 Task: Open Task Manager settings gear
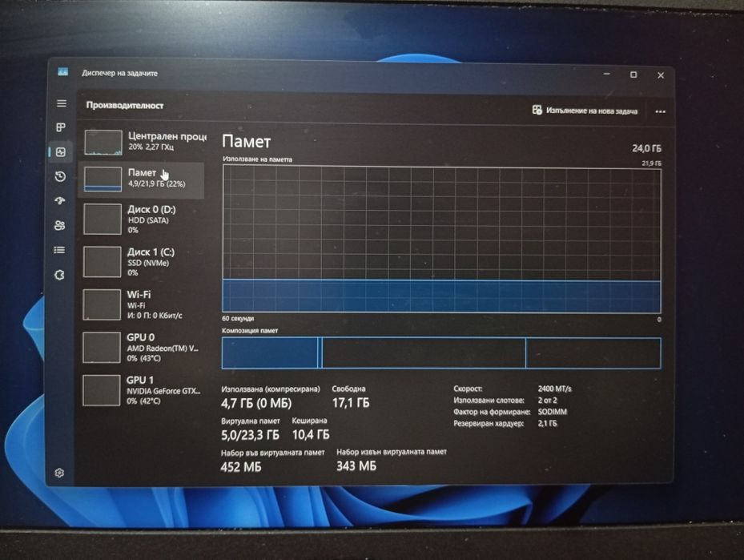click(x=59, y=473)
